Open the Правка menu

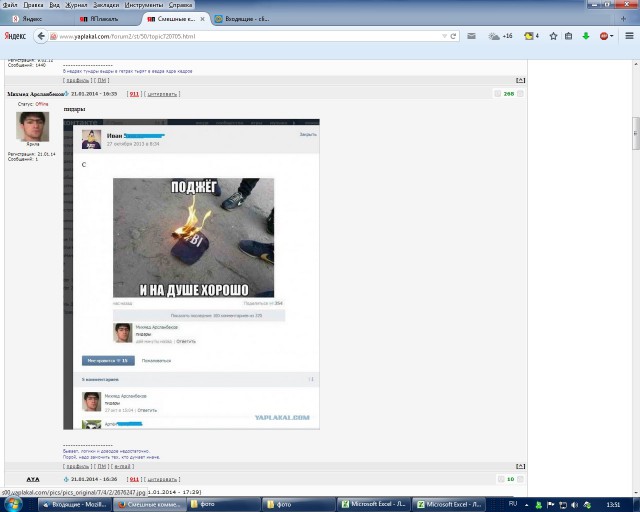[x=33, y=5]
